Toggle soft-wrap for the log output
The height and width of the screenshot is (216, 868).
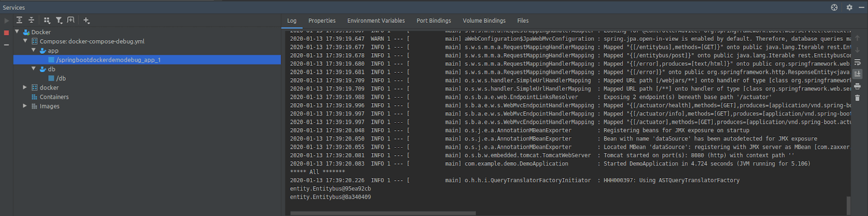coord(857,62)
